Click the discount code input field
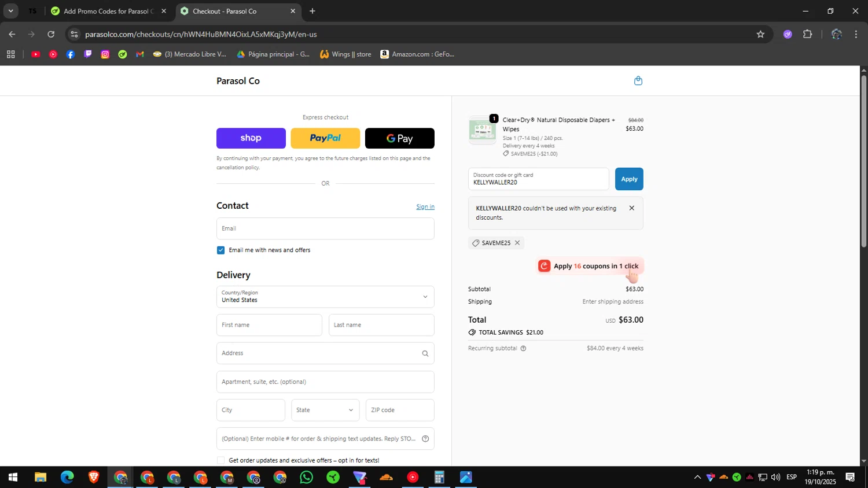This screenshot has height=488, width=868. click(539, 179)
